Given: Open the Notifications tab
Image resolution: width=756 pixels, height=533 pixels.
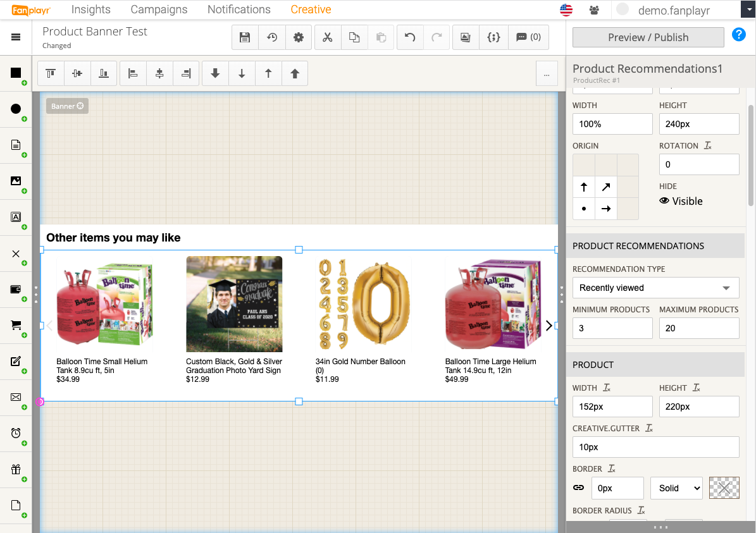Looking at the screenshot, I should (239, 9).
